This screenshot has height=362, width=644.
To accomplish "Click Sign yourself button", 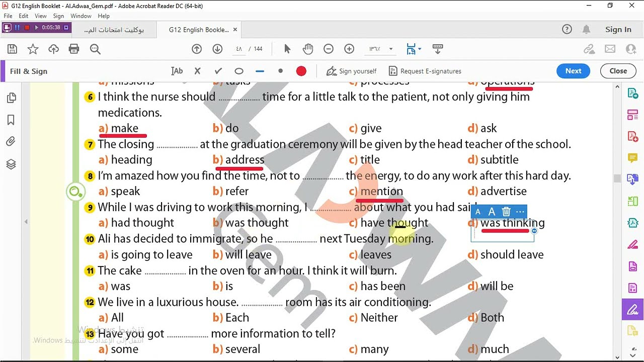I will click(x=351, y=71).
